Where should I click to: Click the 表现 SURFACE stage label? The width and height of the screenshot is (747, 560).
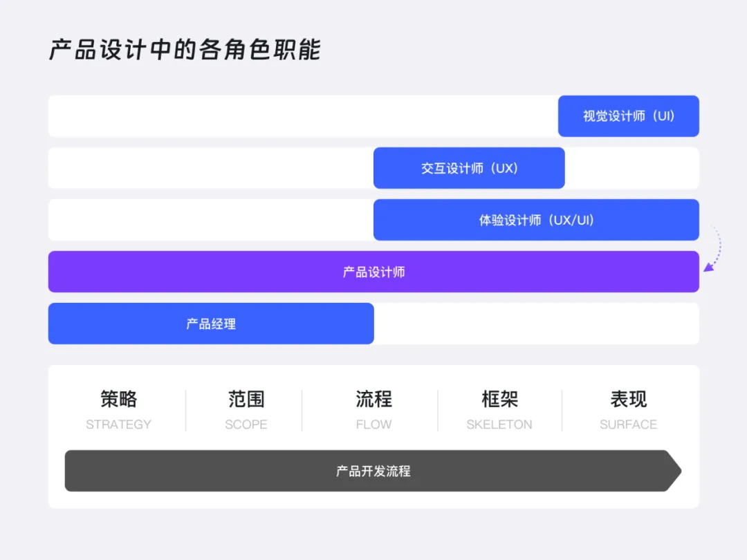click(x=628, y=409)
